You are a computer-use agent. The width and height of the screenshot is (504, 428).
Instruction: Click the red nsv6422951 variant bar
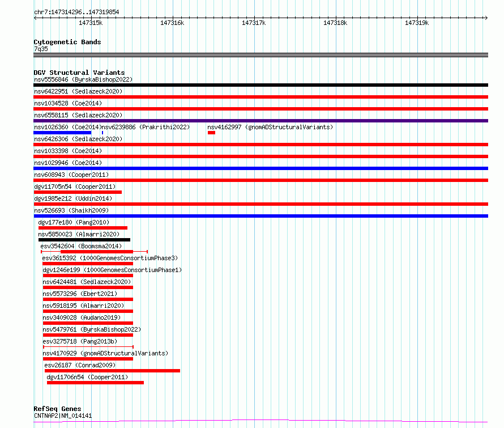[x=260, y=97]
